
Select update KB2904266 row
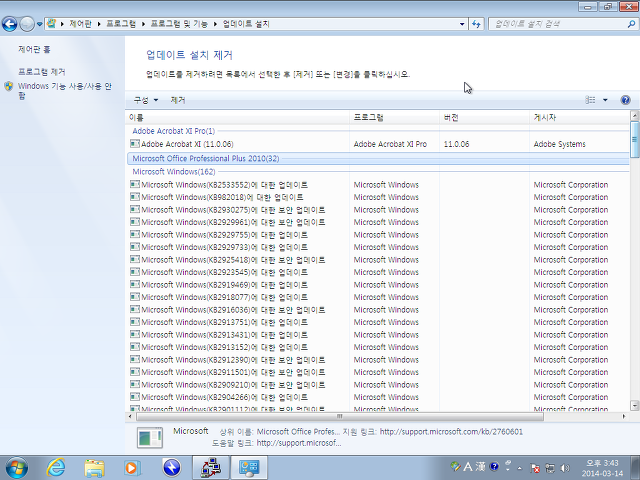(378, 397)
